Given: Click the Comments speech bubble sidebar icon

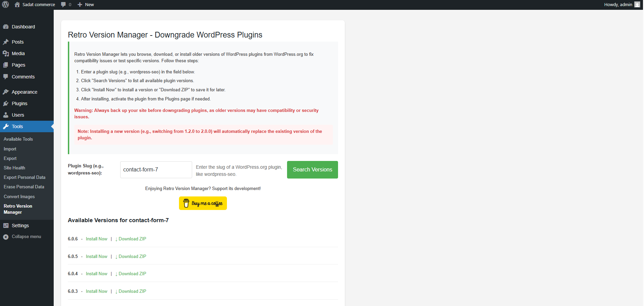Looking at the screenshot, I should coord(6,77).
